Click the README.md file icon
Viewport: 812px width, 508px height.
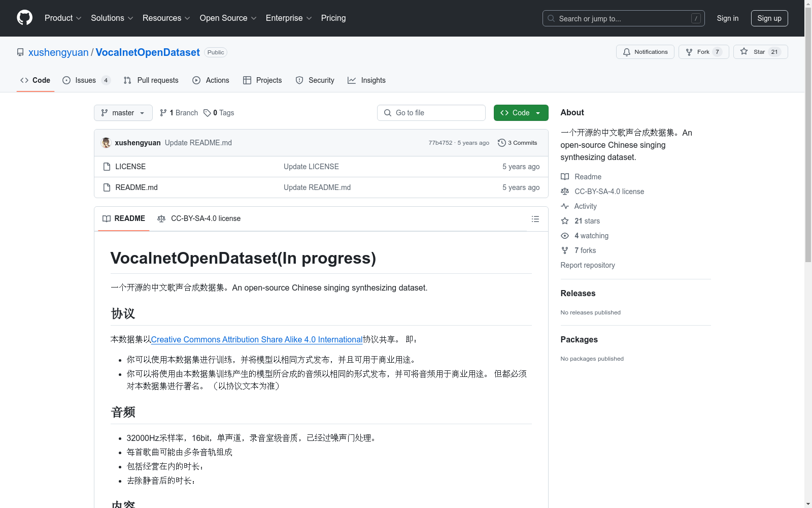tap(107, 187)
